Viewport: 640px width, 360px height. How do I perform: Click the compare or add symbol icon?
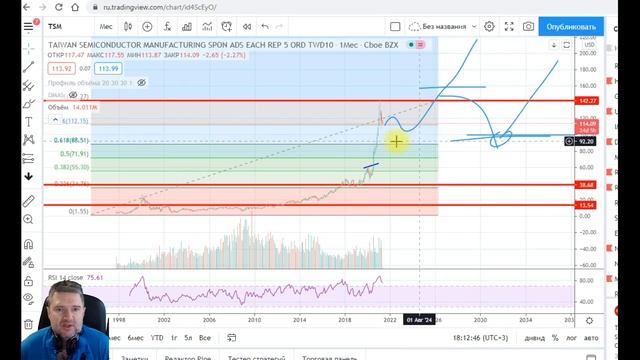(147, 27)
